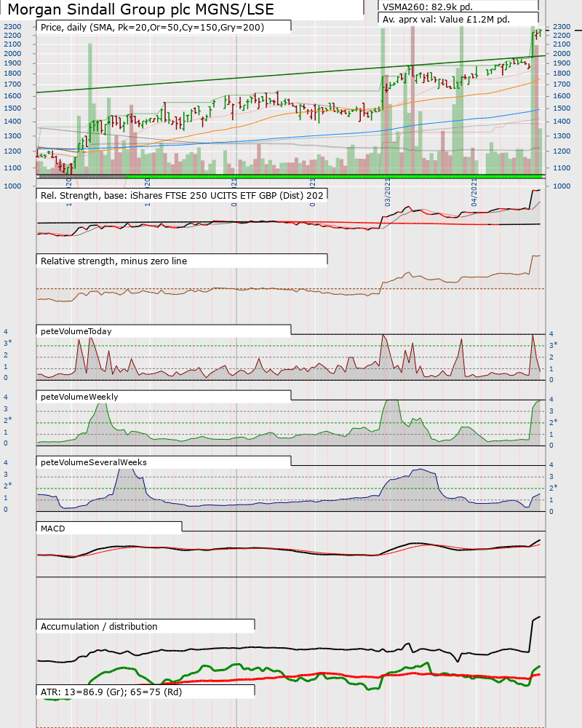Select the VSMA260: 82.9k pd. label
The width and height of the screenshot is (582, 728).
(x=428, y=7)
